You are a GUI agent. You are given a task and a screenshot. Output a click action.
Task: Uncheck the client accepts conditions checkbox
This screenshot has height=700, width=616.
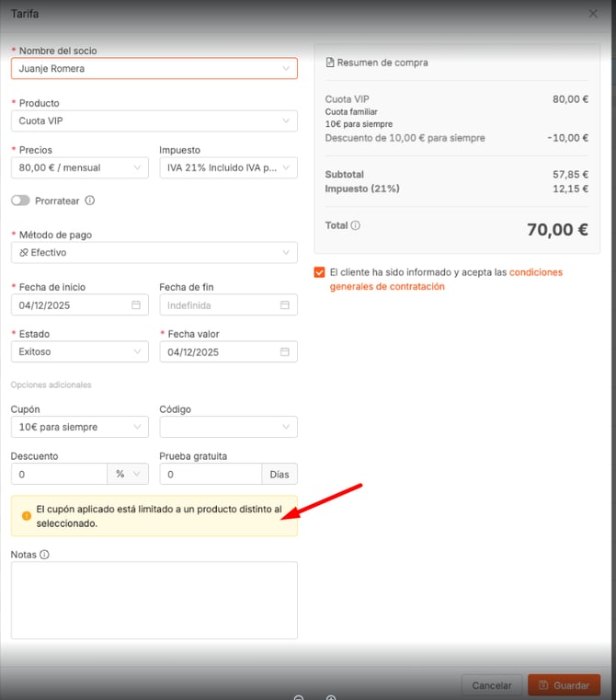[319, 272]
